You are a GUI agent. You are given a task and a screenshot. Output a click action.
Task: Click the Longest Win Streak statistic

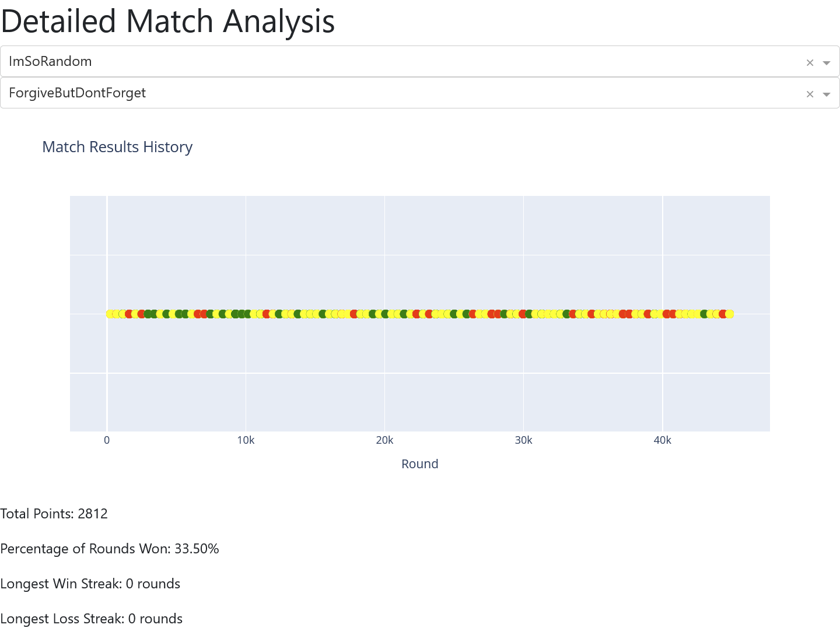pos(90,584)
